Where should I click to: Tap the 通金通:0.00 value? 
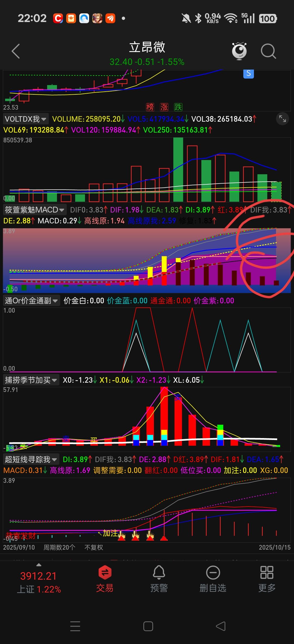click(x=171, y=301)
